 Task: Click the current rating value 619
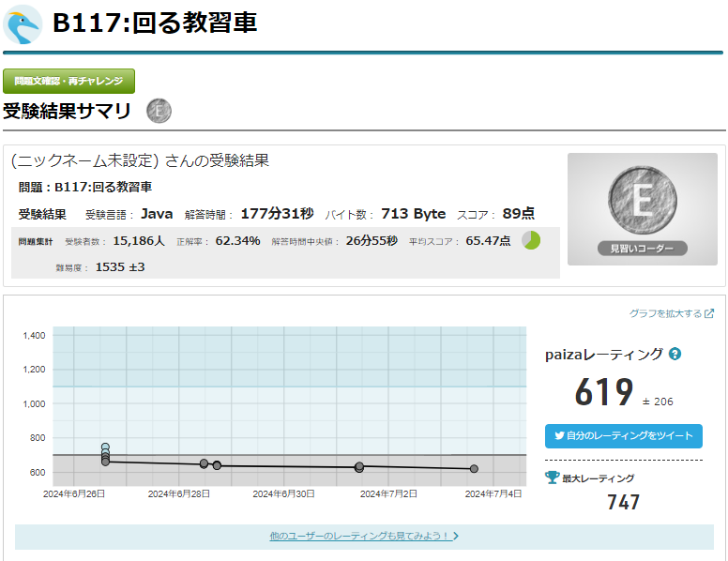tap(603, 393)
